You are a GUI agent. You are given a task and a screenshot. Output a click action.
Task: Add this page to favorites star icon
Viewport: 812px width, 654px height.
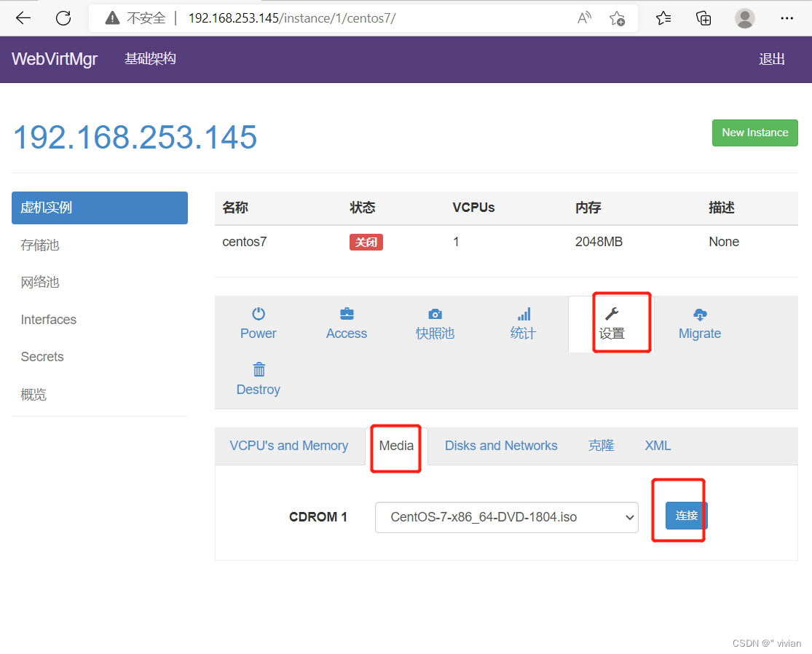click(x=617, y=19)
